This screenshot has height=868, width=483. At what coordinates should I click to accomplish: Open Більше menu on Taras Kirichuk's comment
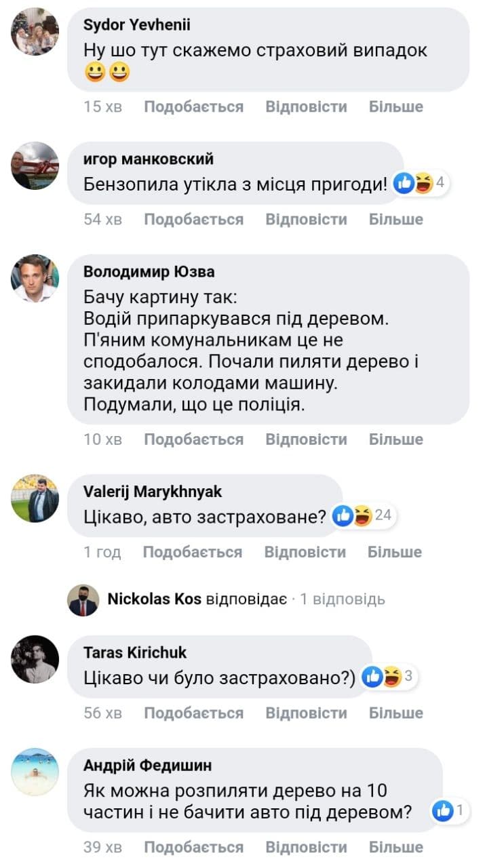coord(395,713)
